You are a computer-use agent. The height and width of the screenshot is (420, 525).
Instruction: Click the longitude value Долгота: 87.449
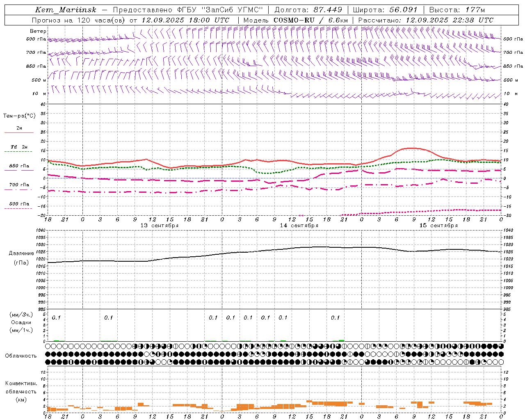click(308, 10)
